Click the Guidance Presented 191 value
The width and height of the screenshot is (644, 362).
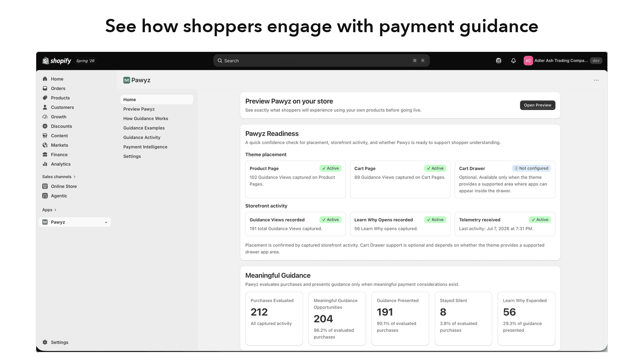click(x=385, y=312)
